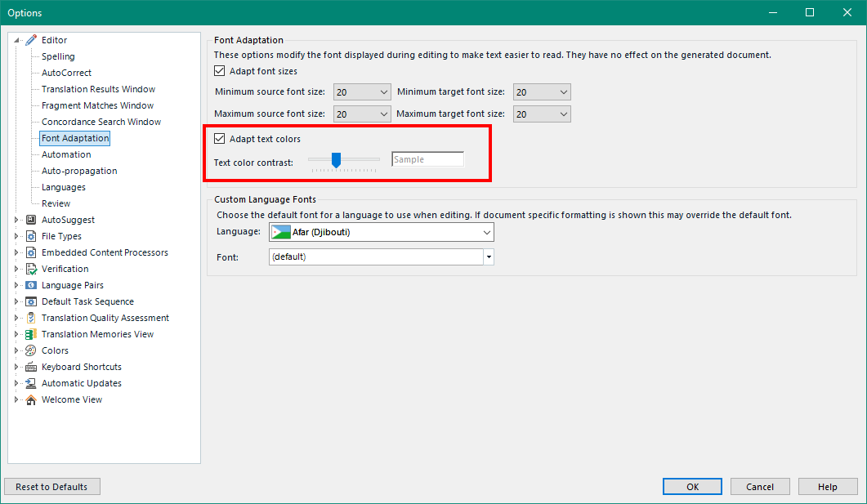867x504 pixels.
Task: Select Spelling in the options tree
Action: tap(58, 56)
